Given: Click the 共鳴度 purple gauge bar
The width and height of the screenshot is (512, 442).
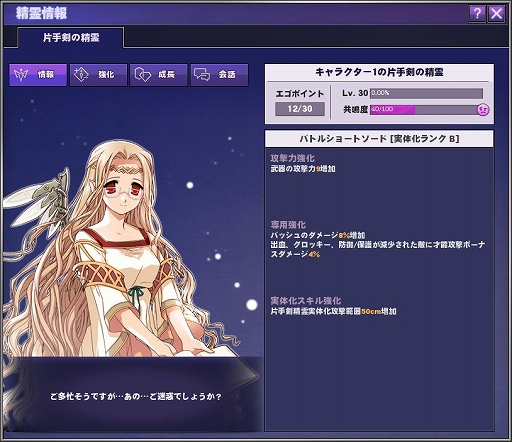Looking at the screenshot, I should 424,110.
